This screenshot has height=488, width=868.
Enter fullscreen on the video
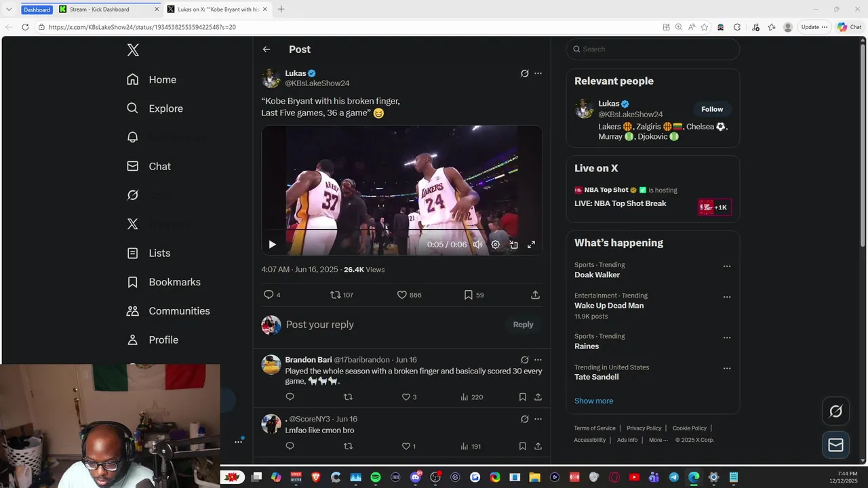click(x=531, y=245)
